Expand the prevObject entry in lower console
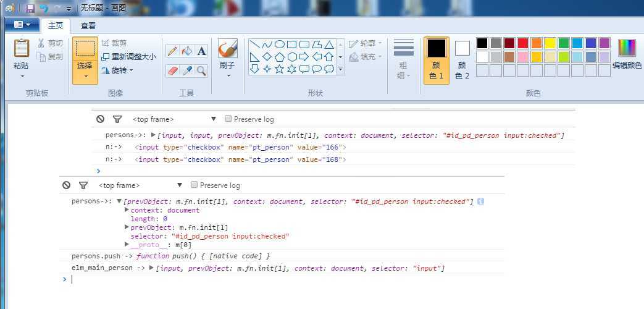644x309 pixels. tap(127, 227)
